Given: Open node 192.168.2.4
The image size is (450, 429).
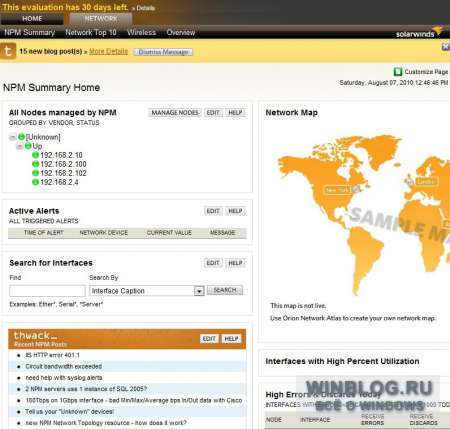Looking at the screenshot, I should point(59,182).
